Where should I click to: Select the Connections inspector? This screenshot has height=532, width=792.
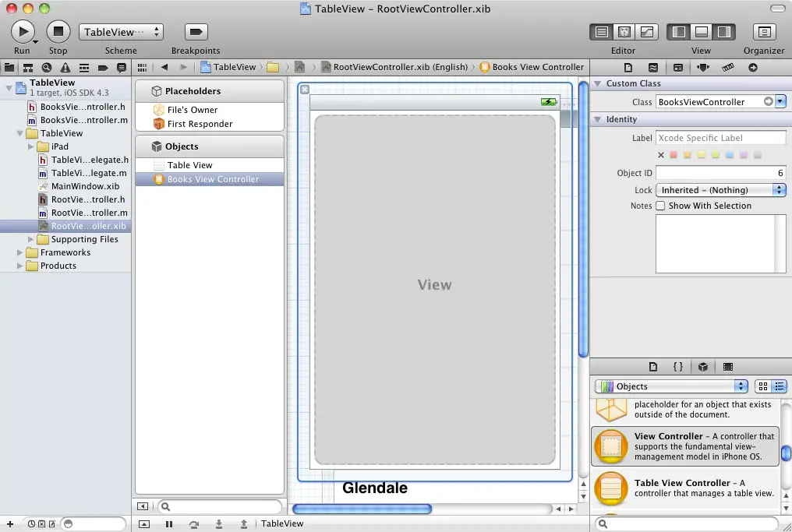[753, 67]
